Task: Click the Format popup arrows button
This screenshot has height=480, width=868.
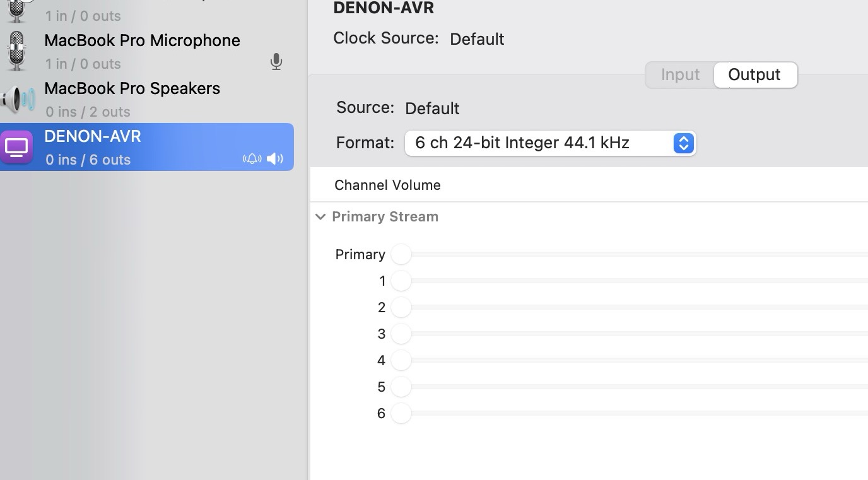Action: (x=683, y=143)
